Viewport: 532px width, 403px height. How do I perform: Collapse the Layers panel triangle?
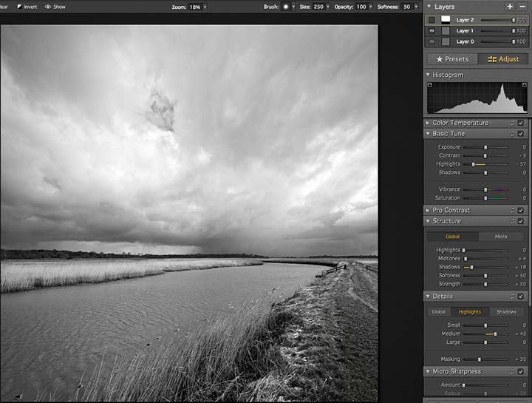point(429,7)
